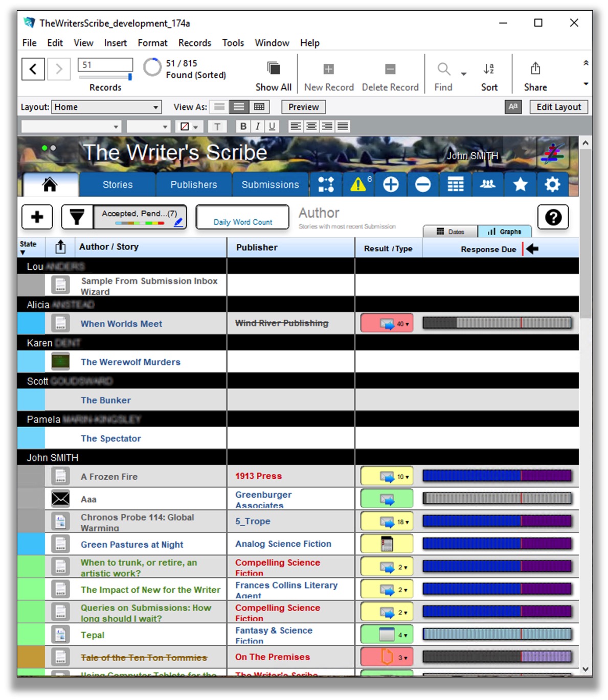Screen dimensions: 608x700
Task: Expand the State column sort arrow
Action: click(22, 252)
